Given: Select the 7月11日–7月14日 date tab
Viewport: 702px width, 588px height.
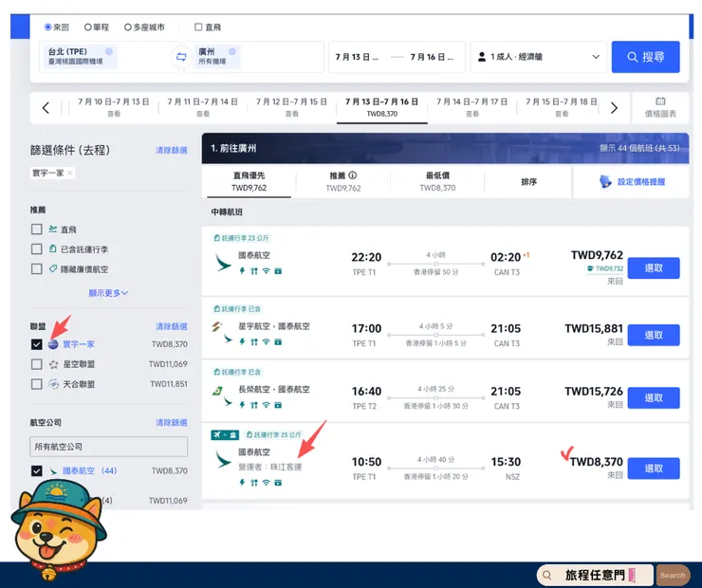Looking at the screenshot, I should 203,107.
